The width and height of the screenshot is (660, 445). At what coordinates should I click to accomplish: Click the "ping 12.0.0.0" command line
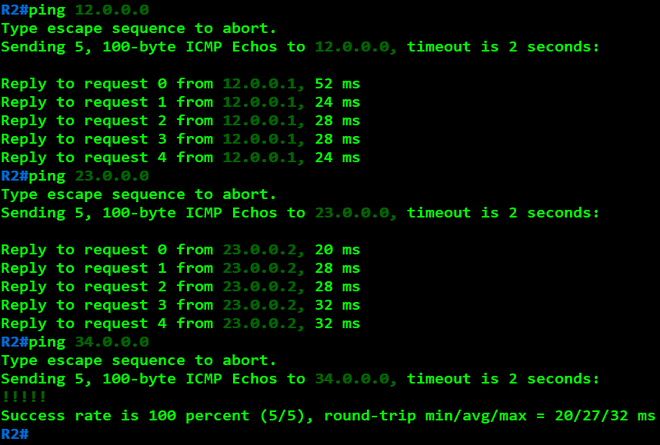coord(75,10)
